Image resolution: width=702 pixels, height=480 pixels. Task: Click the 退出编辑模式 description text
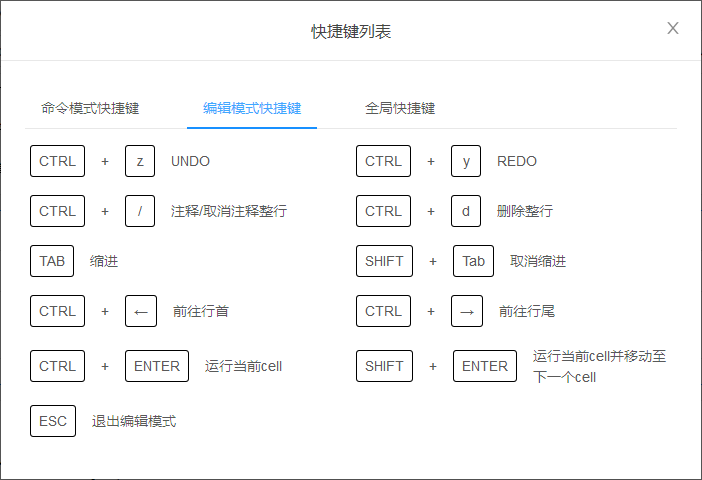134,421
